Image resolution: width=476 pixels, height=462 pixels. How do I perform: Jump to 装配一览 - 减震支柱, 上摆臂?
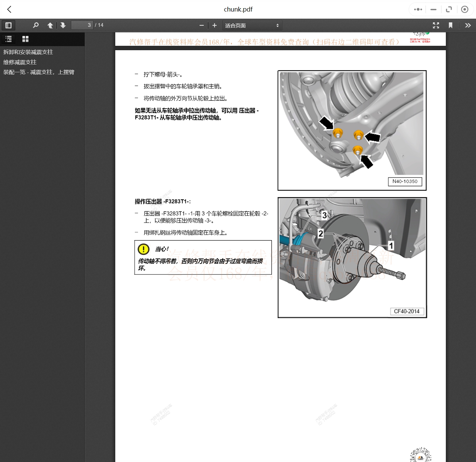(x=39, y=72)
